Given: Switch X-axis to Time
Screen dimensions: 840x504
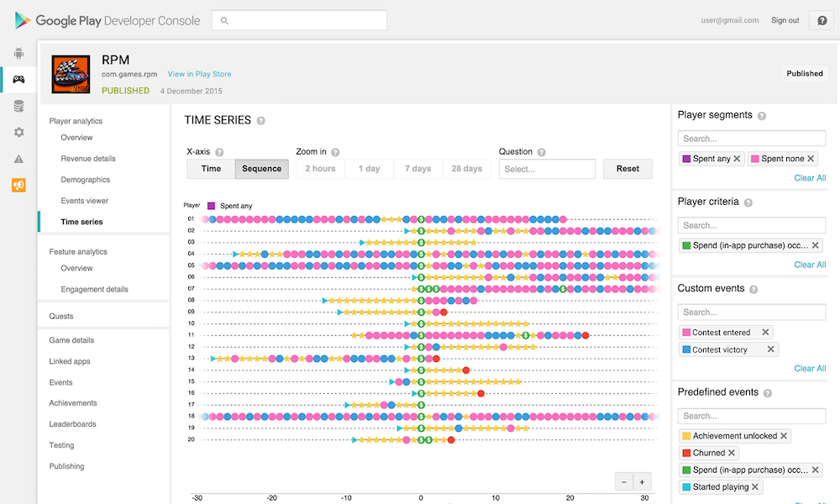Looking at the screenshot, I should [x=211, y=169].
